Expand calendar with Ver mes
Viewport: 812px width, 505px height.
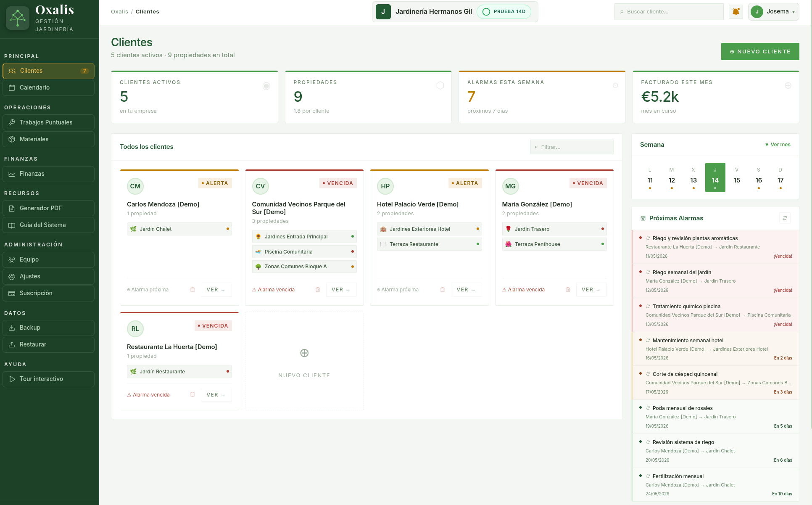tap(778, 145)
